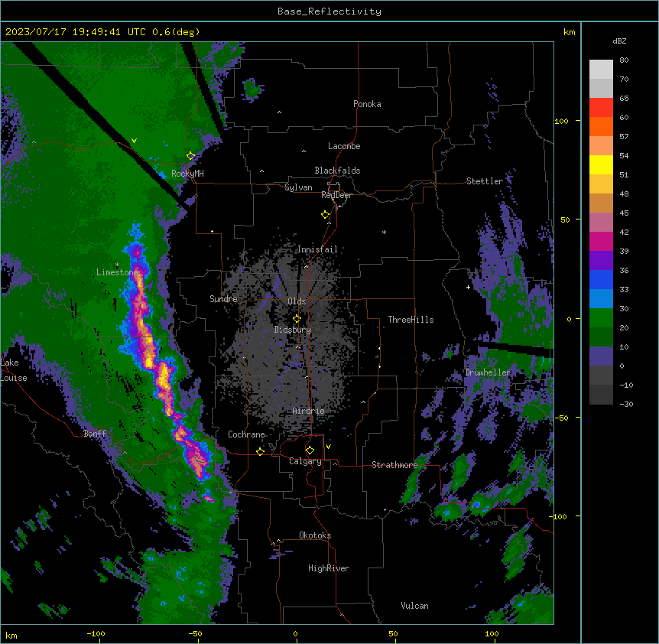
Task: Pick the light grey top swatch below 80
Action: pos(601,69)
